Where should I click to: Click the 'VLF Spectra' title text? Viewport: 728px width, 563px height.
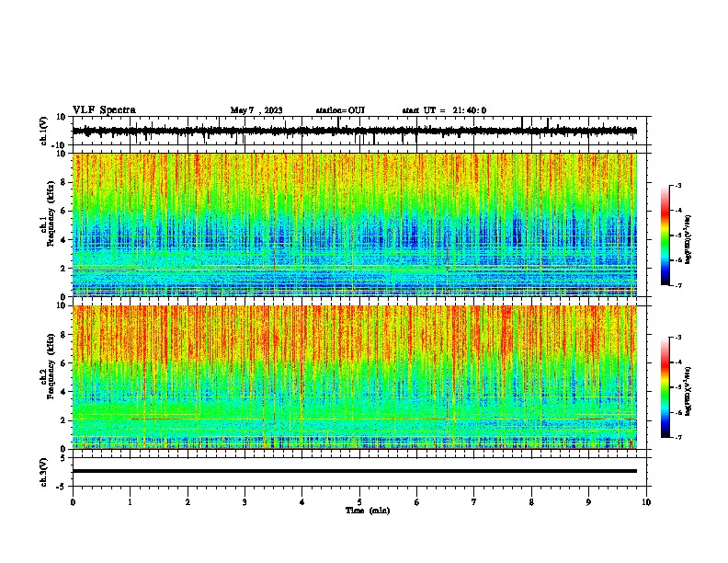coord(104,109)
